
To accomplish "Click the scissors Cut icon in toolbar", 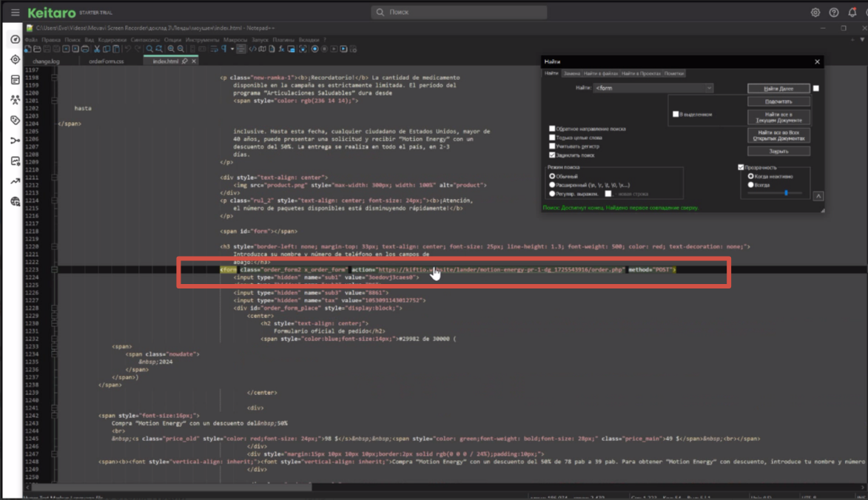I will pos(97,49).
